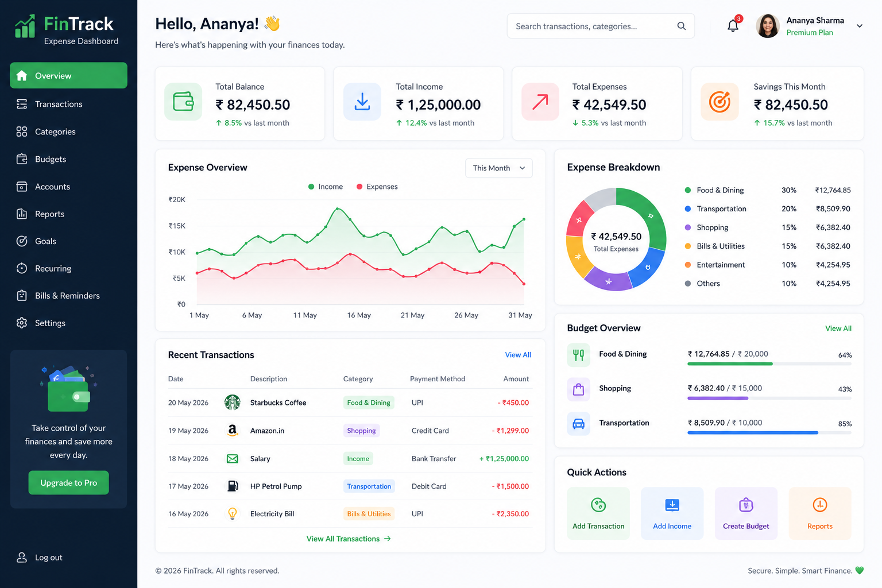Click the Transactions sidebar icon
The image size is (882, 588).
click(22, 104)
